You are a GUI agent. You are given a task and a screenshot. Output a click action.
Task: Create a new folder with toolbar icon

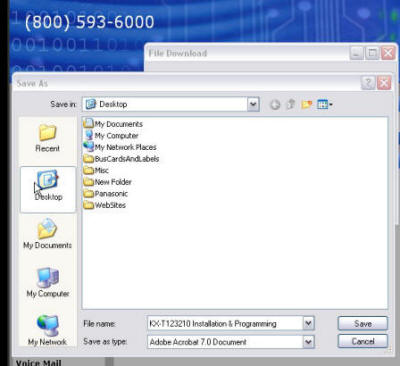(306, 105)
